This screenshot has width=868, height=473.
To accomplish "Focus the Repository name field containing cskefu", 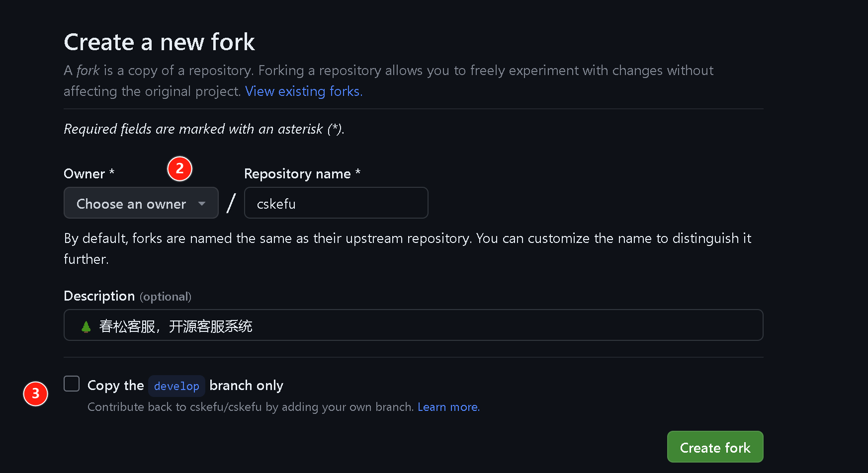I will [336, 203].
